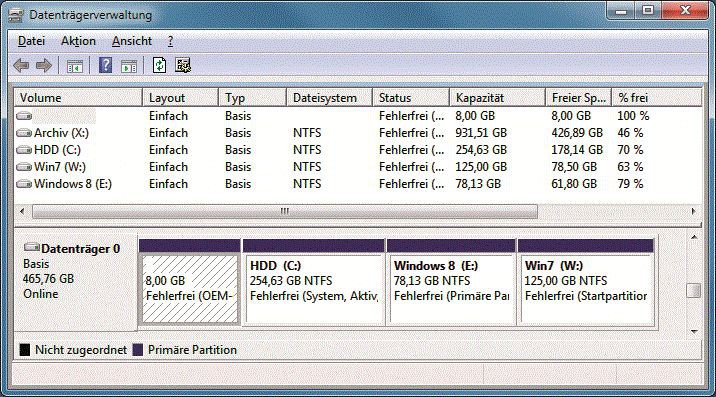This screenshot has width=716, height=397.
Task: Select the HDD (C:) volume in list
Action: [x=57, y=150]
